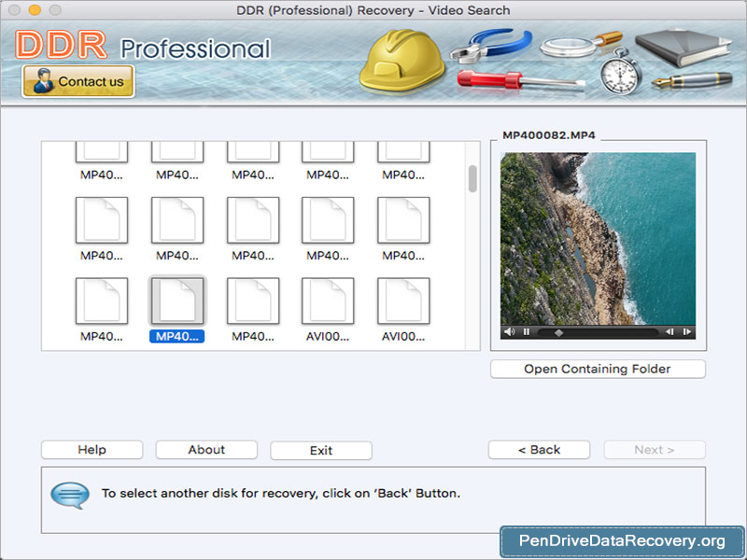Go Back to select another disk
The width and height of the screenshot is (747, 560).
click(539, 450)
